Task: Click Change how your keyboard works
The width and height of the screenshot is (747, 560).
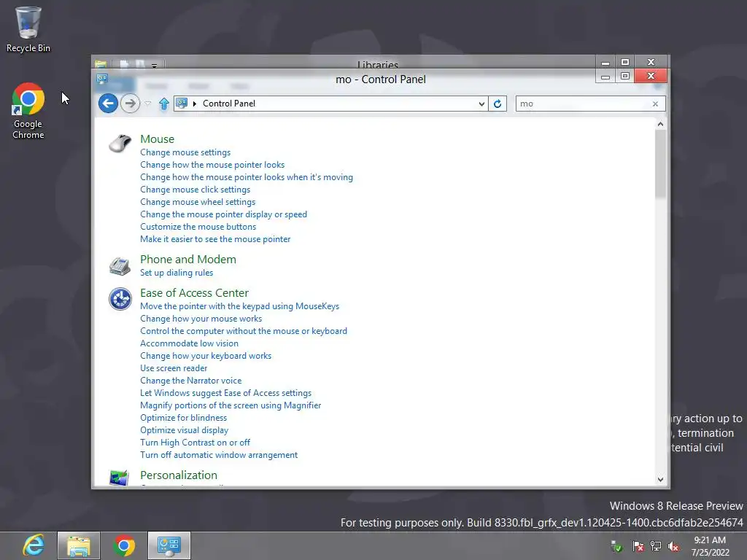Action: (206, 356)
